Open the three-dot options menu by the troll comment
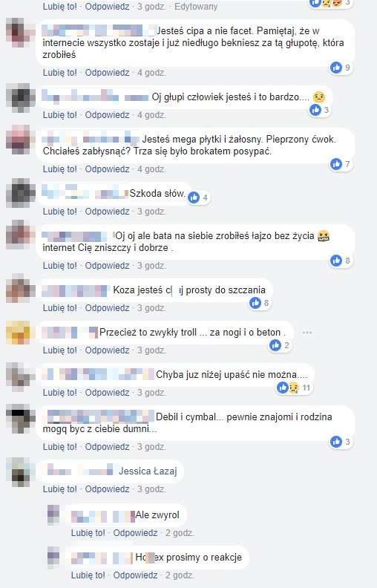Image resolution: width=377 pixels, height=588 pixels. (307, 333)
